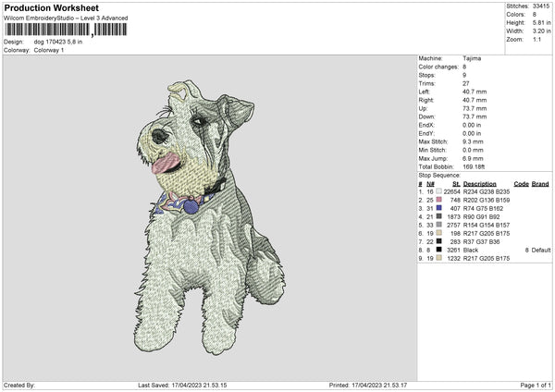Click the beige swatch in stop 9 row
Viewport: 555px width, 392px height.
click(438, 258)
